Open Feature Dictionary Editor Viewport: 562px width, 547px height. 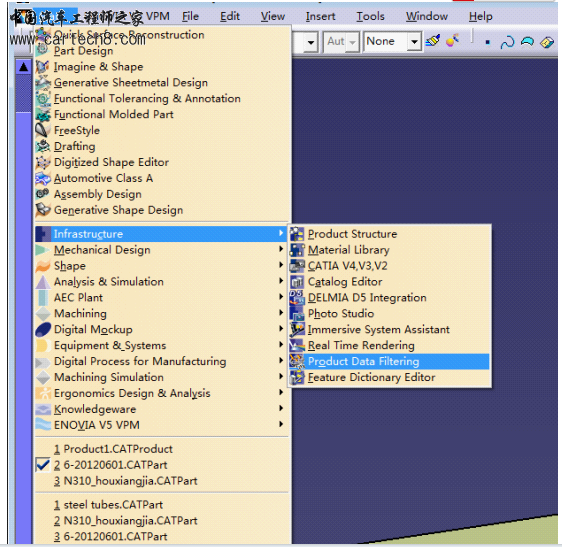pos(389,377)
